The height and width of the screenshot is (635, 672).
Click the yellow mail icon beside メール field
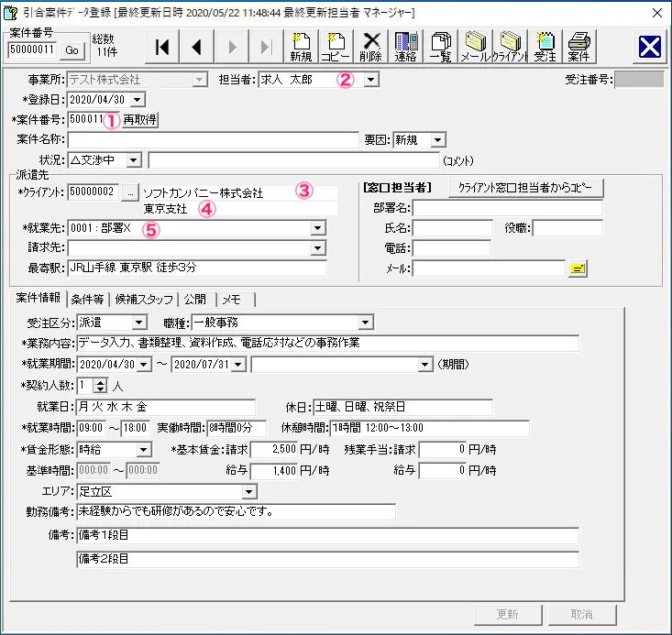coord(578,268)
